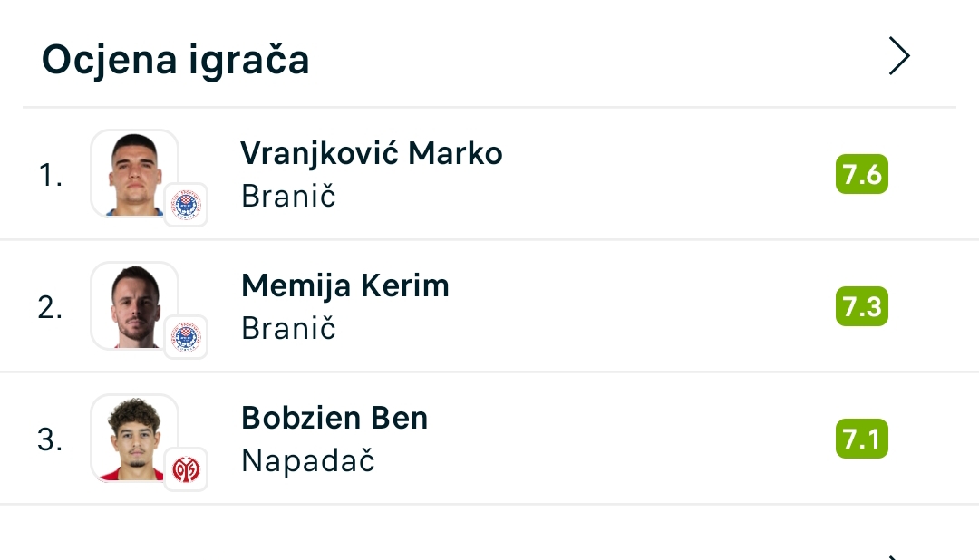Click rank number 1 in the list
Image resolution: width=979 pixels, height=560 pixels.
pos(50,175)
